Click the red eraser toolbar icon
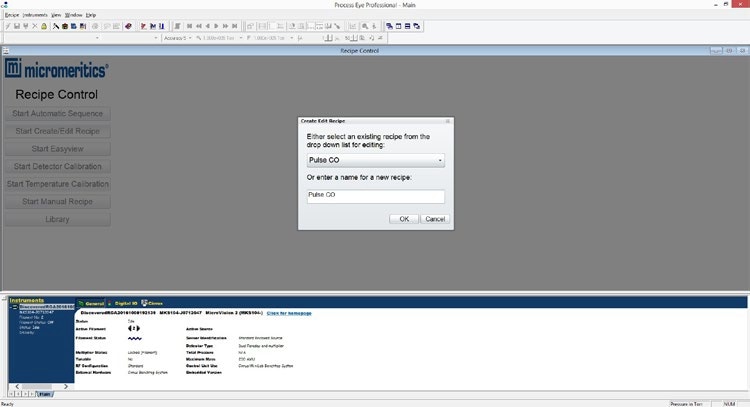The height and width of the screenshot is (407, 750). 128,26
